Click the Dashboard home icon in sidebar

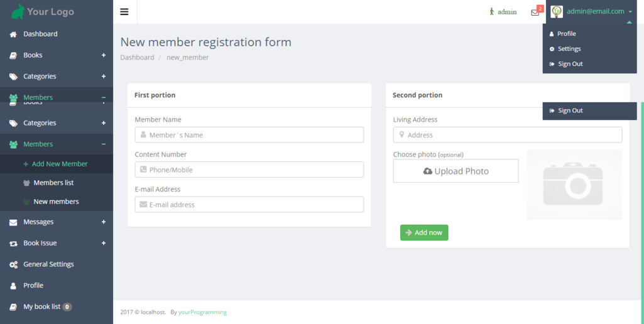[13, 34]
